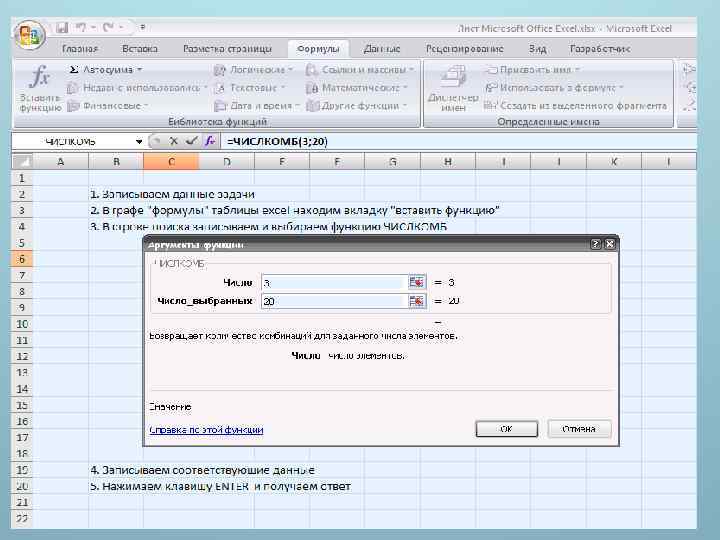Click into the formula bar with =ЧИСЛКОМБ(3;20)
This screenshot has height=540, width=720.
pyautogui.click(x=458, y=141)
